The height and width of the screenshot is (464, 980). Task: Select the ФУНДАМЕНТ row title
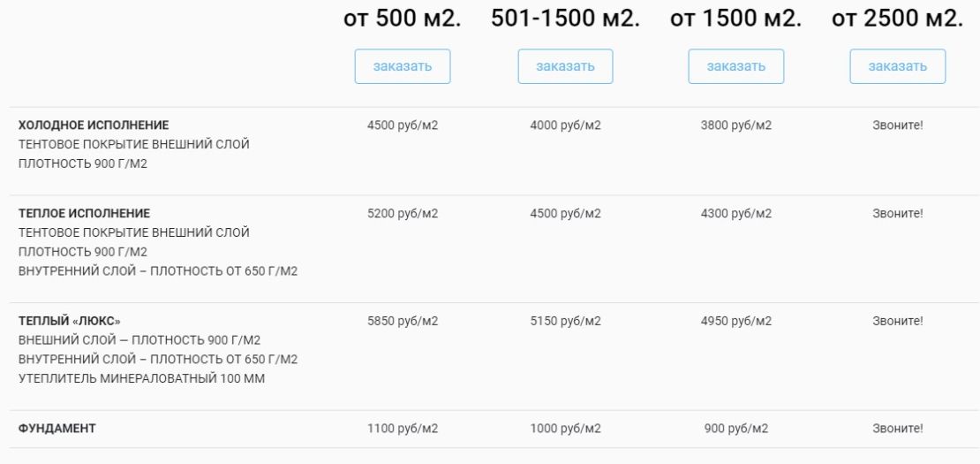point(57,429)
